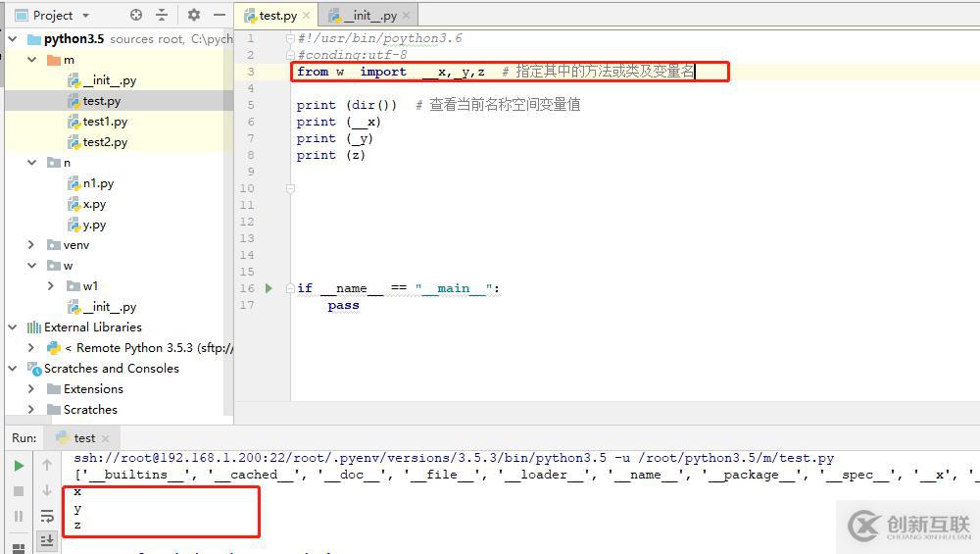Close the test.py editor tab

click(306, 15)
